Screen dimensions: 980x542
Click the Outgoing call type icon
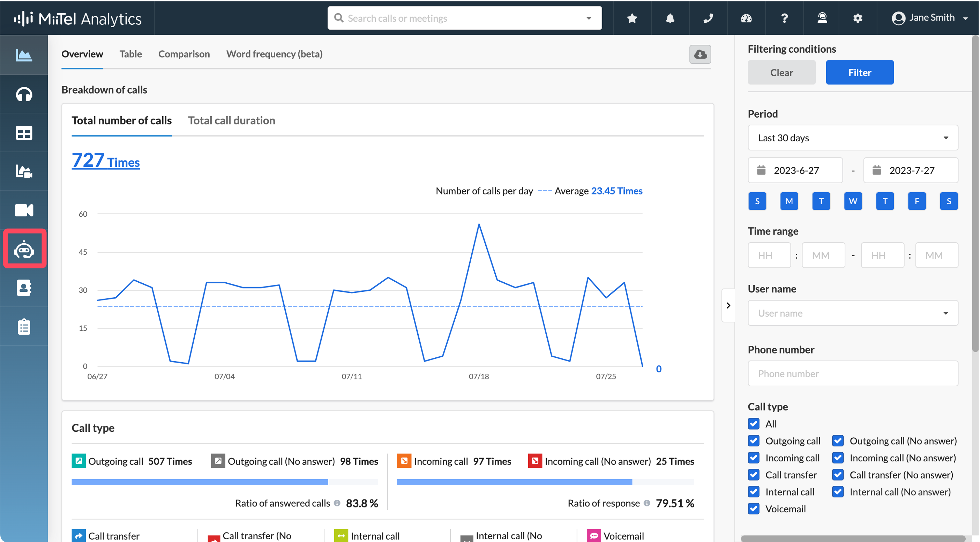(78, 461)
